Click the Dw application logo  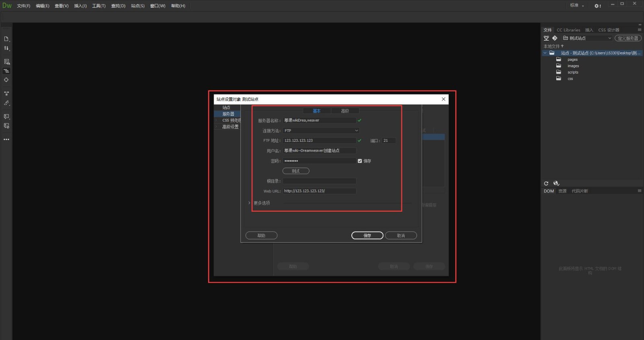(7, 6)
